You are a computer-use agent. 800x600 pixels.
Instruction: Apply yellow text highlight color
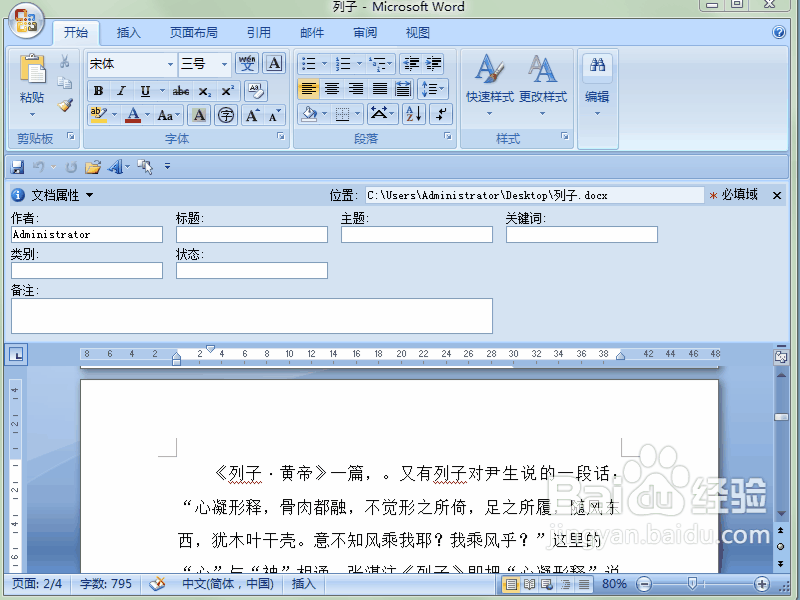[99, 114]
